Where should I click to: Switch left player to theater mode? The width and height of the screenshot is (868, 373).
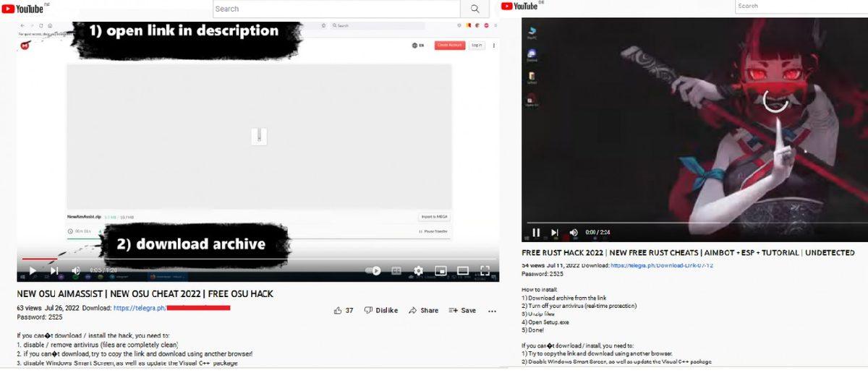[462, 271]
